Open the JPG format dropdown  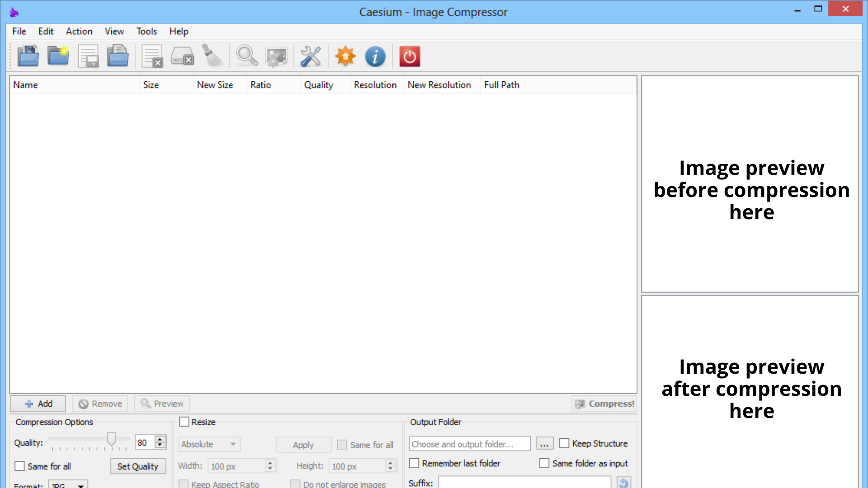68,485
